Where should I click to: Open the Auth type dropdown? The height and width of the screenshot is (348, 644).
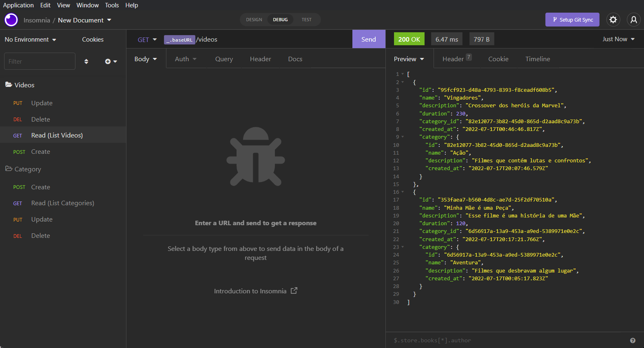click(x=186, y=59)
